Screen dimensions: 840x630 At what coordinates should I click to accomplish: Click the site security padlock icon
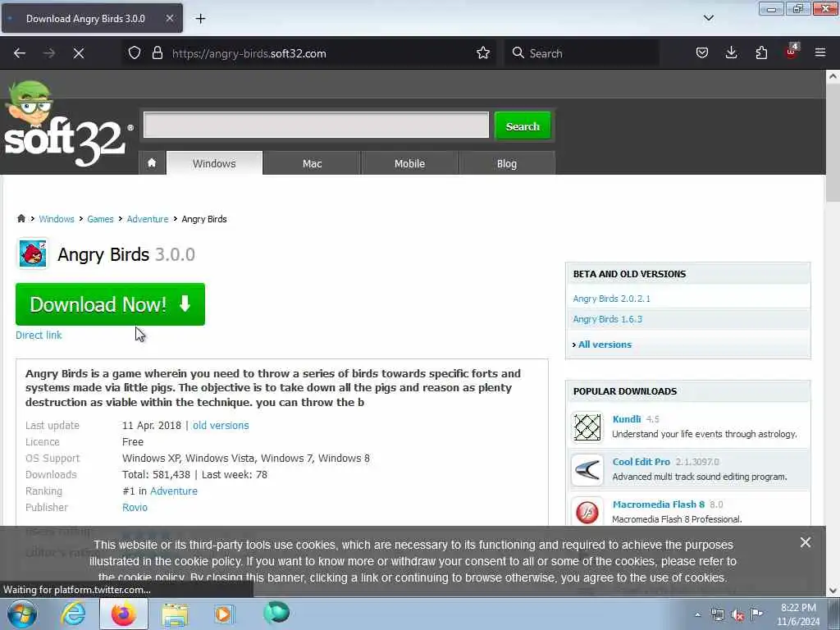point(157,53)
